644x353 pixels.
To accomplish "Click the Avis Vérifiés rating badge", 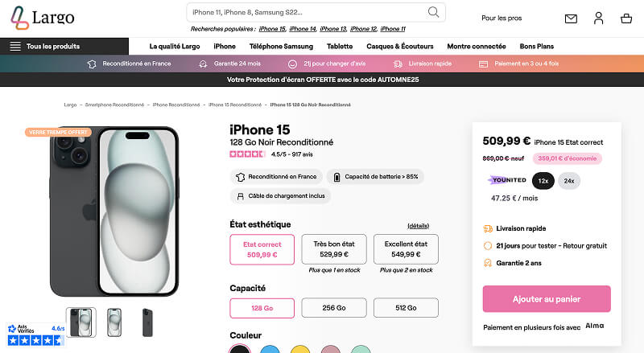I will (35, 335).
